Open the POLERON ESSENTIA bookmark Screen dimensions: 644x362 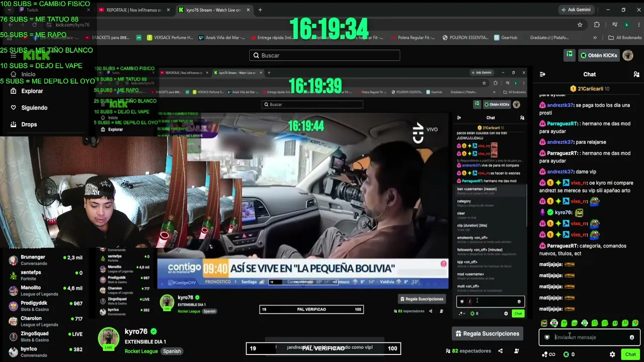465,37
